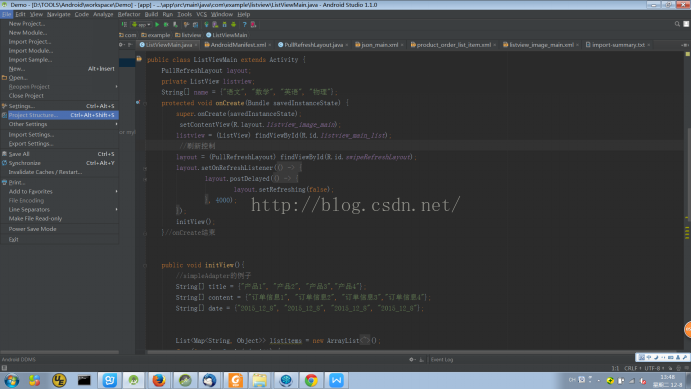692x389 pixels.
Task: Open the CRLF line separator dropdown
Action: point(632,368)
